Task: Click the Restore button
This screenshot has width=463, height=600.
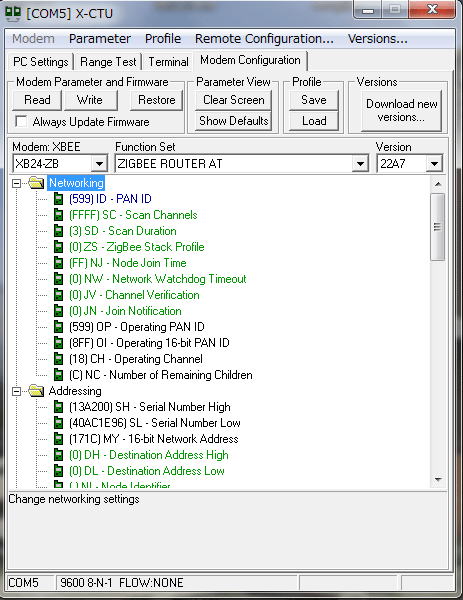Action: pyautogui.click(x=157, y=100)
